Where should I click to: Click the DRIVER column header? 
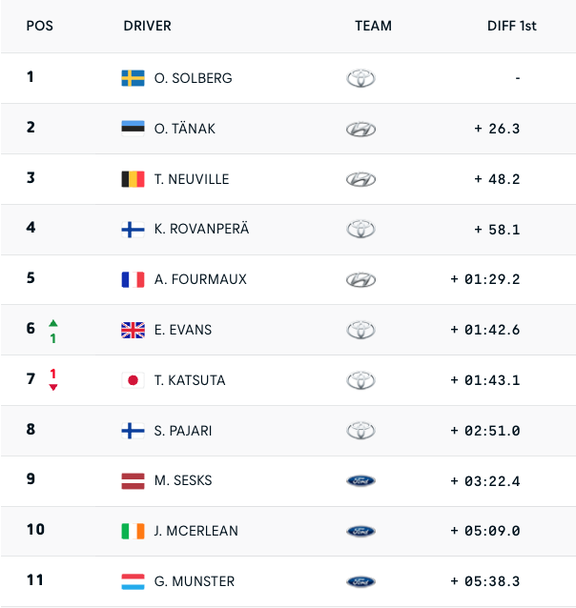147,26
